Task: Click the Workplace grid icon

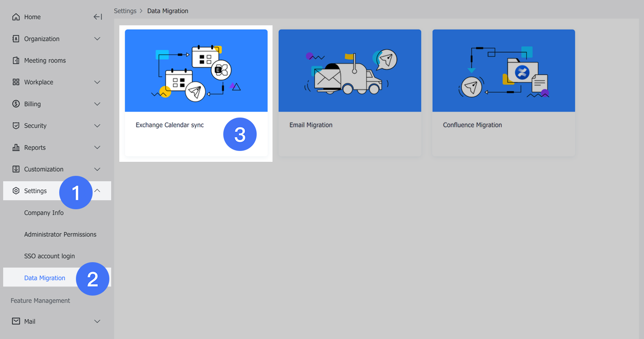Action: (16, 82)
